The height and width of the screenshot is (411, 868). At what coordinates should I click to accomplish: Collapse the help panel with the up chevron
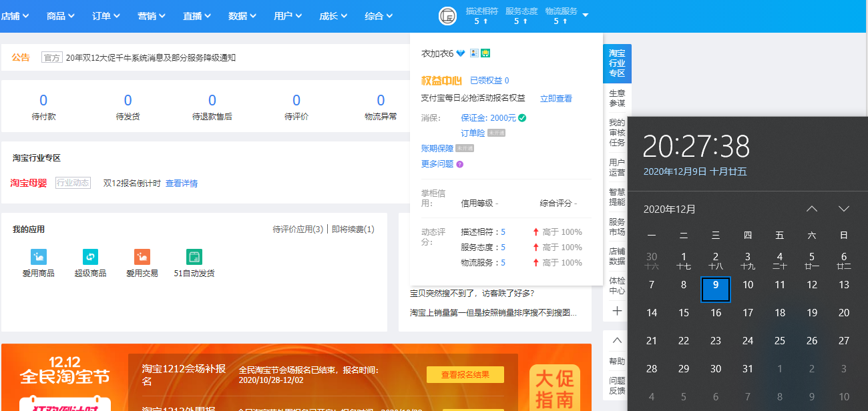(x=617, y=340)
